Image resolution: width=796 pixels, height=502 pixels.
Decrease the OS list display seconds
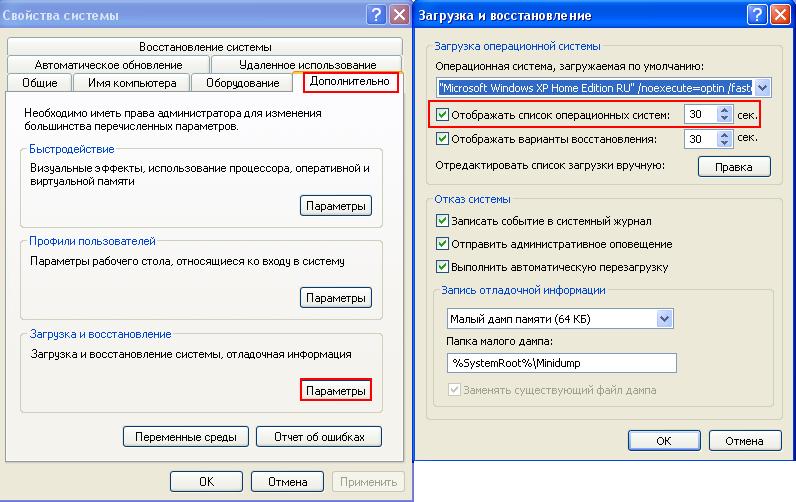725,118
